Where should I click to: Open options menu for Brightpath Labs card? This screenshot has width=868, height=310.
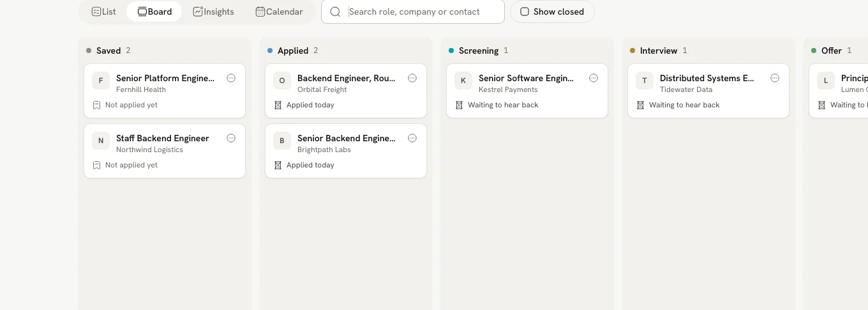tap(412, 138)
